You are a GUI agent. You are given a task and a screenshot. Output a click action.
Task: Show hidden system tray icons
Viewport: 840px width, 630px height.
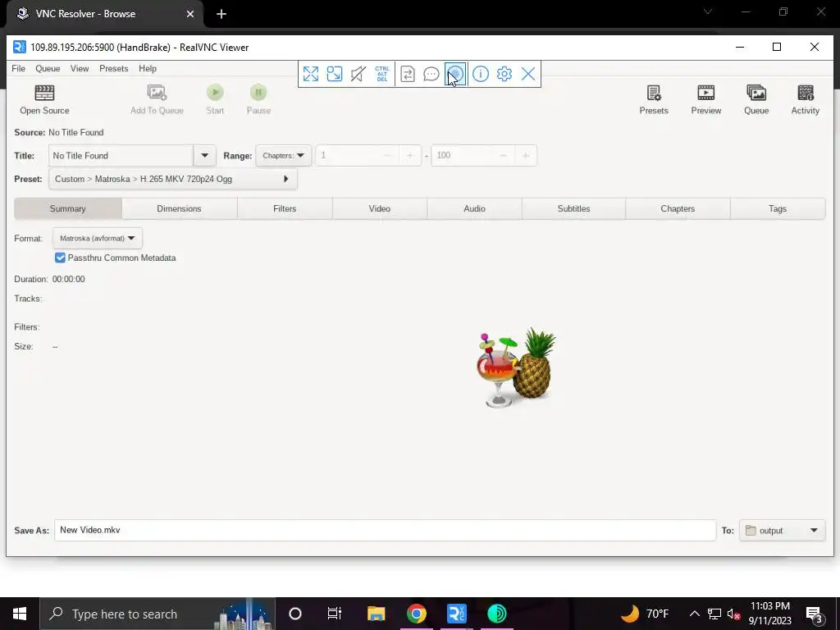pos(694,614)
